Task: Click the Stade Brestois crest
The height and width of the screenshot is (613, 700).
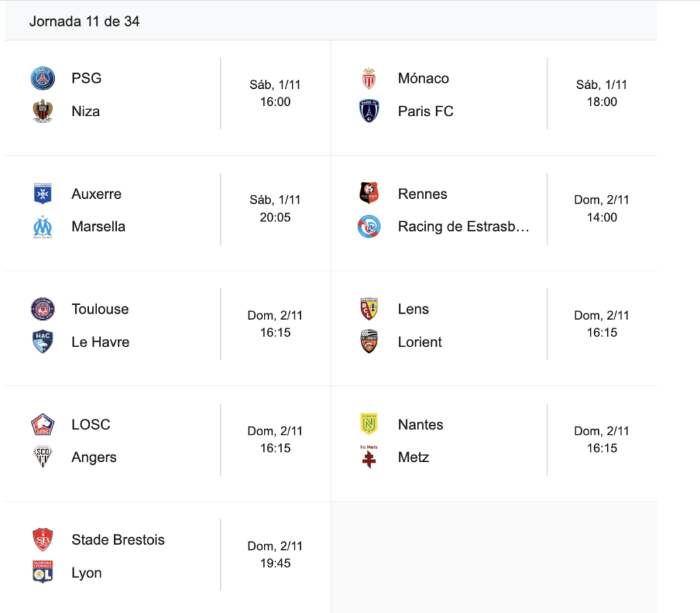Action: pyautogui.click(x=42, y=540)
